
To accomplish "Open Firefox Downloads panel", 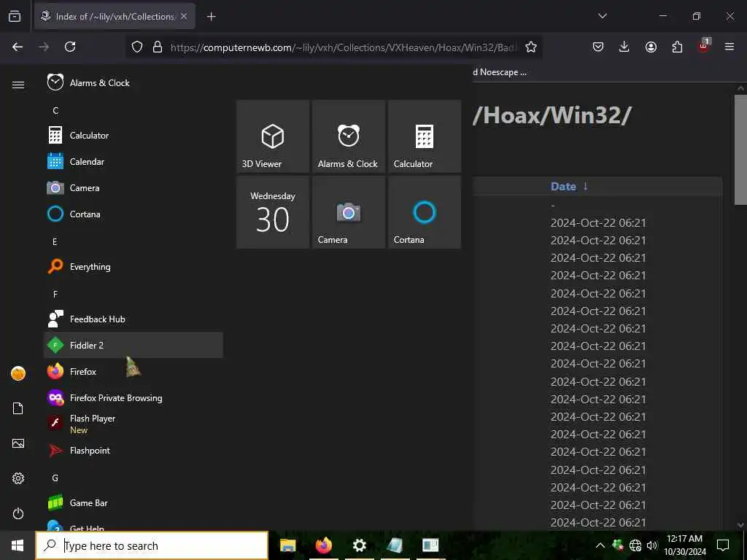I will (x=624, y=47).
